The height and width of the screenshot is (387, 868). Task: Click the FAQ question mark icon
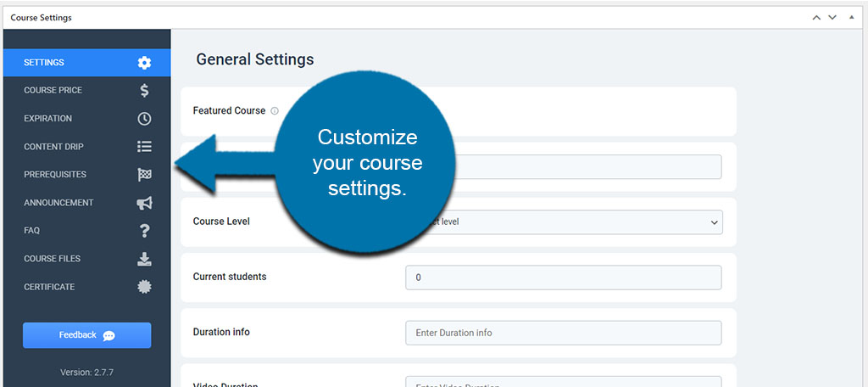(x=144, y=231)
